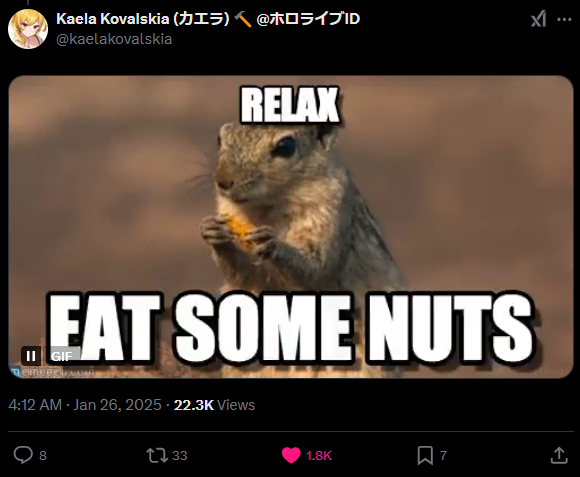Screen dimensions: 580x477
Task: Click the reply count showing 8
Action: point(43,456)
